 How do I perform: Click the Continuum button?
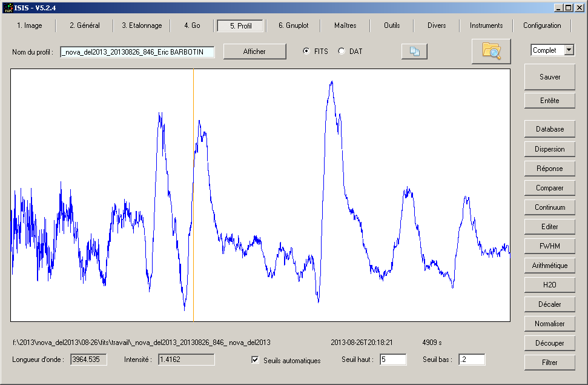tap(550, 207)
